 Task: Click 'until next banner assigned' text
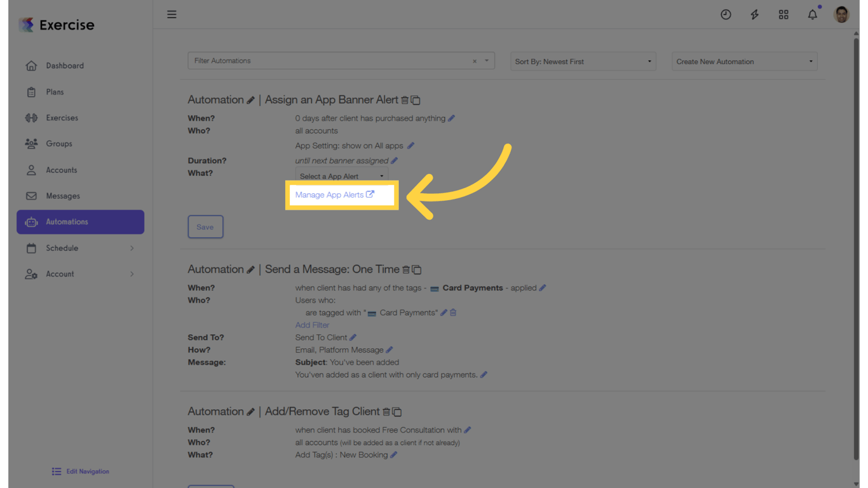click(x=342, y=161)
